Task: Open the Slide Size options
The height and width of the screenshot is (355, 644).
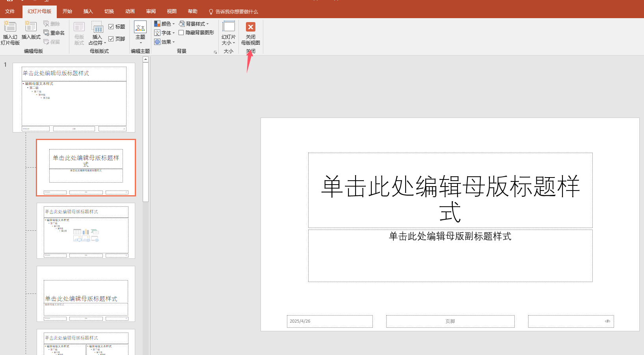Action: [x=229, y=33]
